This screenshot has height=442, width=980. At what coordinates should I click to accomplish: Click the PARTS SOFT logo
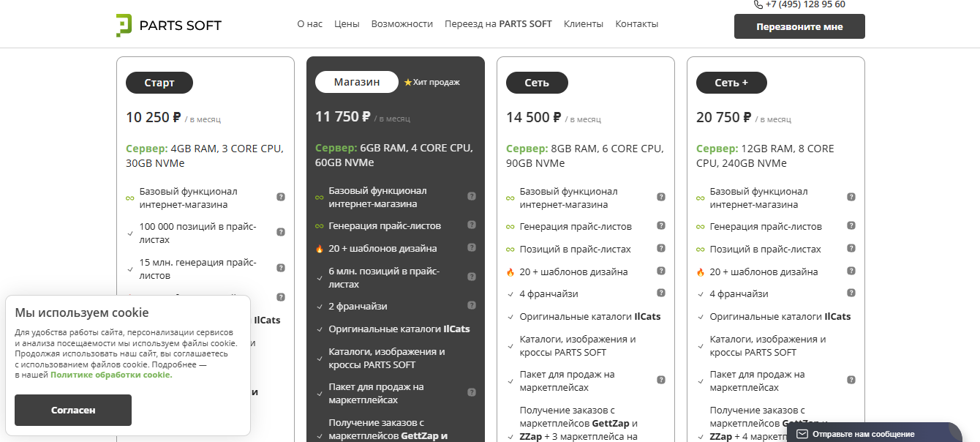click(x=169, y=26)
